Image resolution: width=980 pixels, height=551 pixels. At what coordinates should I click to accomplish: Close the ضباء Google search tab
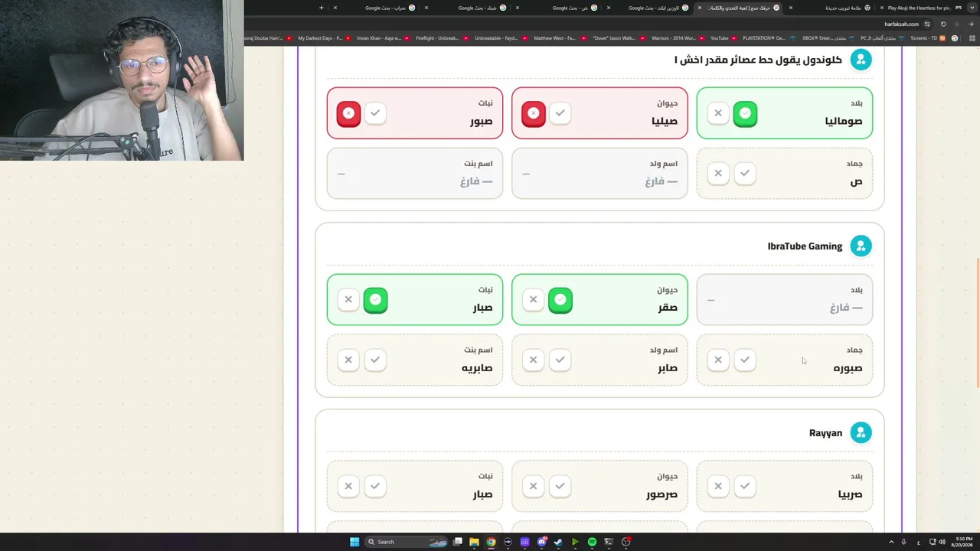(x=426, y=8)
